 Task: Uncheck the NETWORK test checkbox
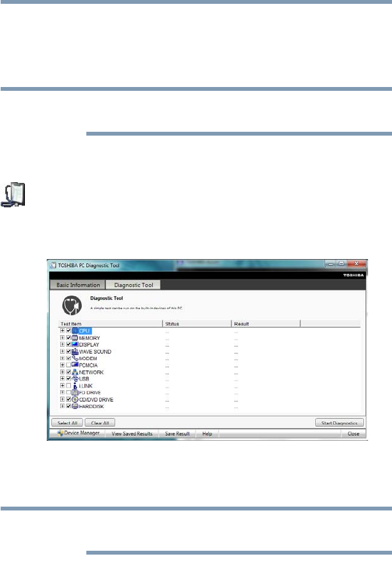pos(68,372)
